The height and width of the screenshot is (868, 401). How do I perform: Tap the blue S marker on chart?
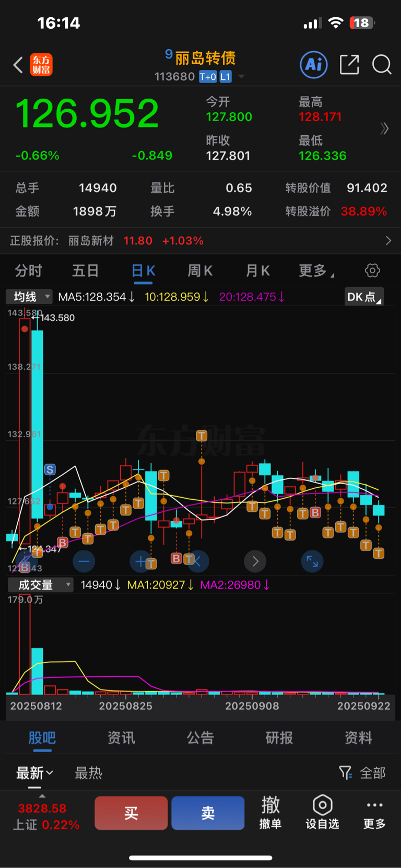pos(50,470)
